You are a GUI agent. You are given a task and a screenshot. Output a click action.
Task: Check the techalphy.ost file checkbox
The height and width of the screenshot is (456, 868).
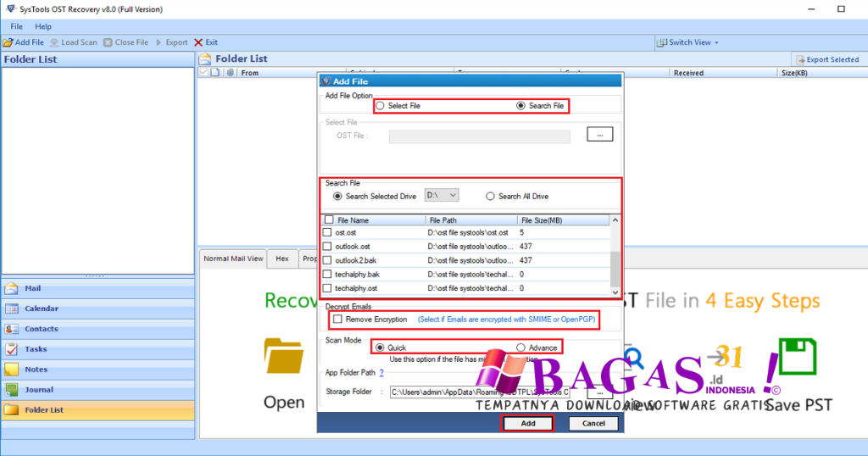(327, 288)
